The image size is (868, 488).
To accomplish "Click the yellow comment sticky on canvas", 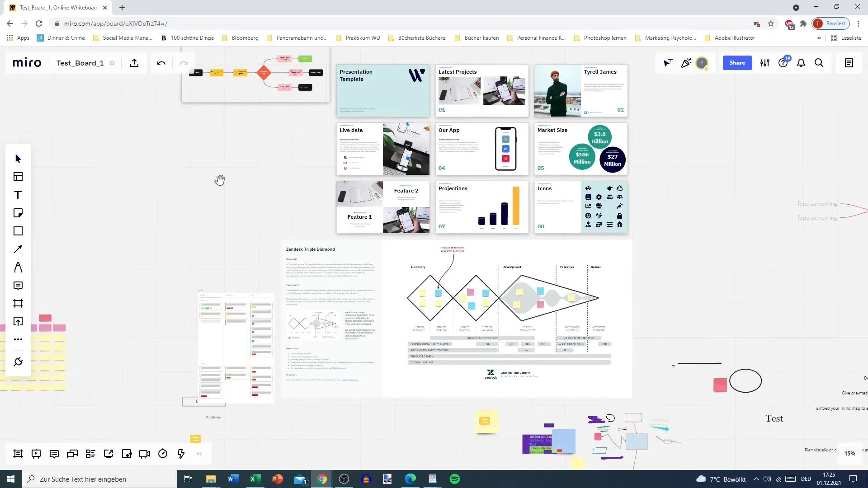I will click(486, 421).
